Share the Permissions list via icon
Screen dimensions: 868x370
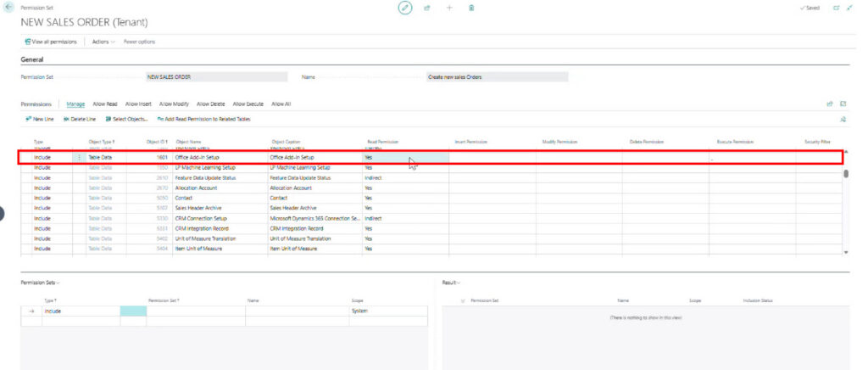(x=830, y=104)
